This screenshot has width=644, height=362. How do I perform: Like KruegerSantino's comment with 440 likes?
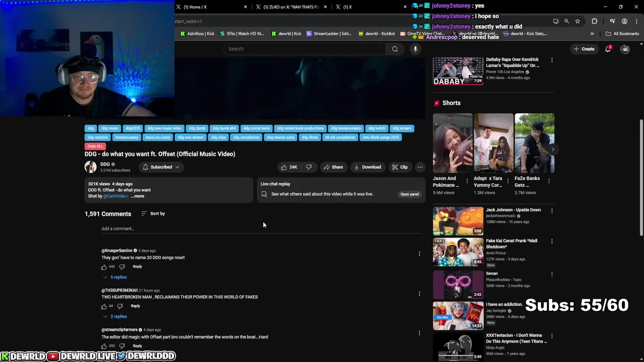coord(104,267)
